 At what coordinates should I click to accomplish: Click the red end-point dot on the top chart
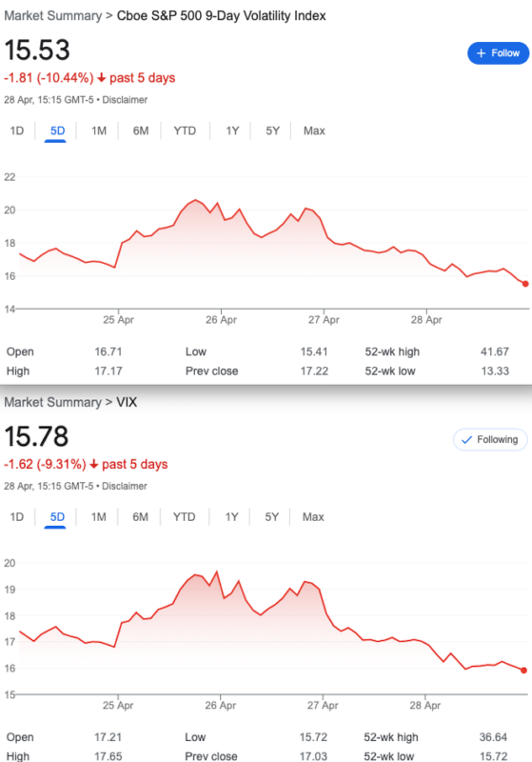[525, 284]
